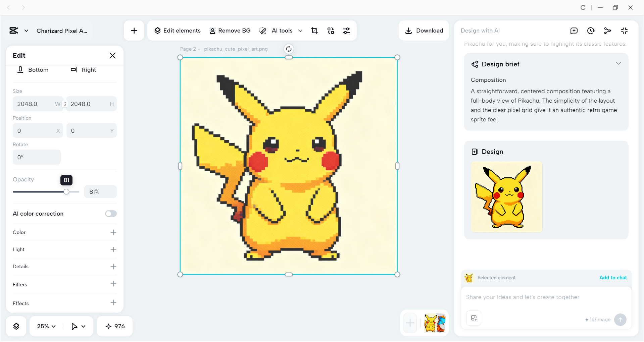Click the Replace image icon in the toolbar
This screenshot has width=644, height=342.
(331, 31)
